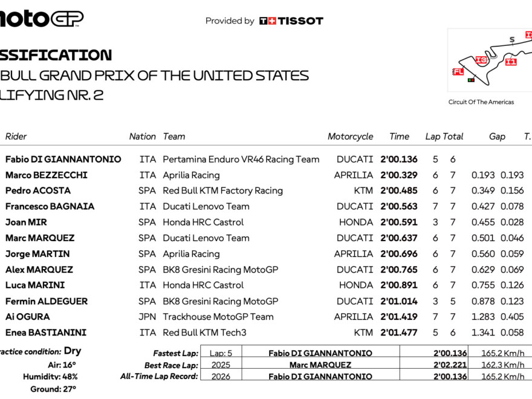Select rider Fabio DI GIANNANTONIO in first row
The image size is (532, 399).
point(63,160)
